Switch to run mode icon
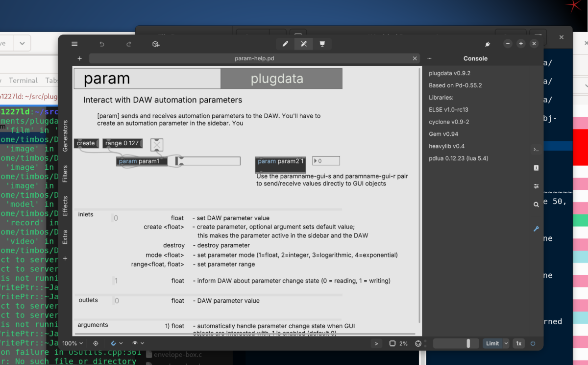Screen dimensions: 588x365 pyautogui.click(x=304, y=44)
